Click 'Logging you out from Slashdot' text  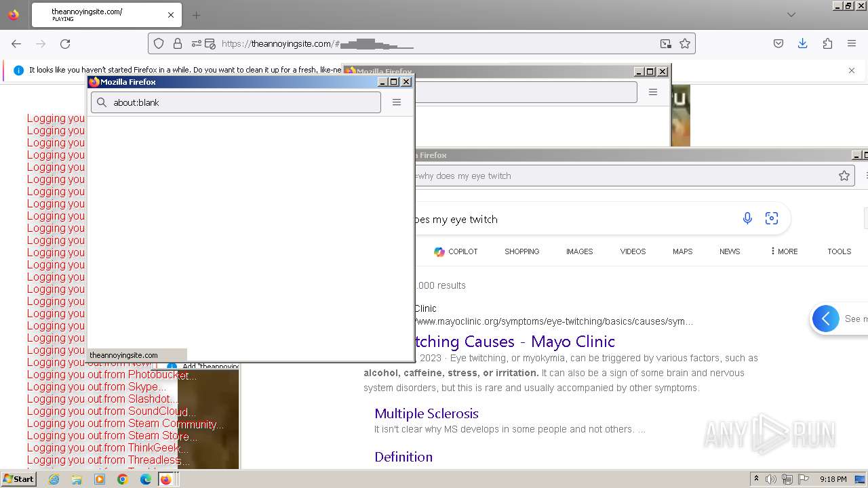click(102, 399)
